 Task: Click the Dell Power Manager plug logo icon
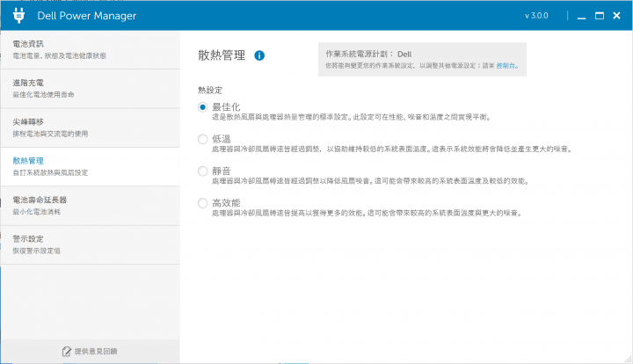(18, 15)
